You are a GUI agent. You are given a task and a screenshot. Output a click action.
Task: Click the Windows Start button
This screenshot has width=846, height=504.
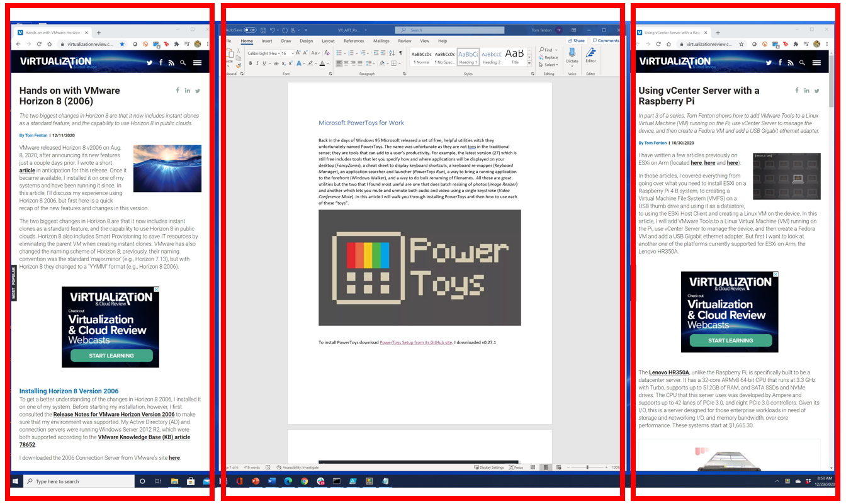click(15, 481)
